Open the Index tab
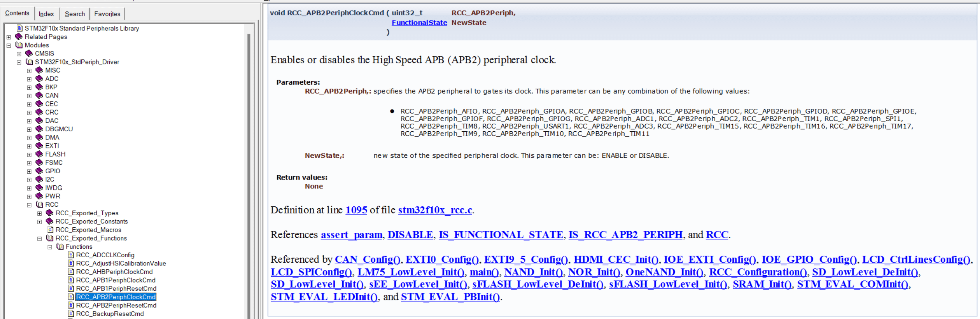The image size is (980, 319). [x=46, y=14]
